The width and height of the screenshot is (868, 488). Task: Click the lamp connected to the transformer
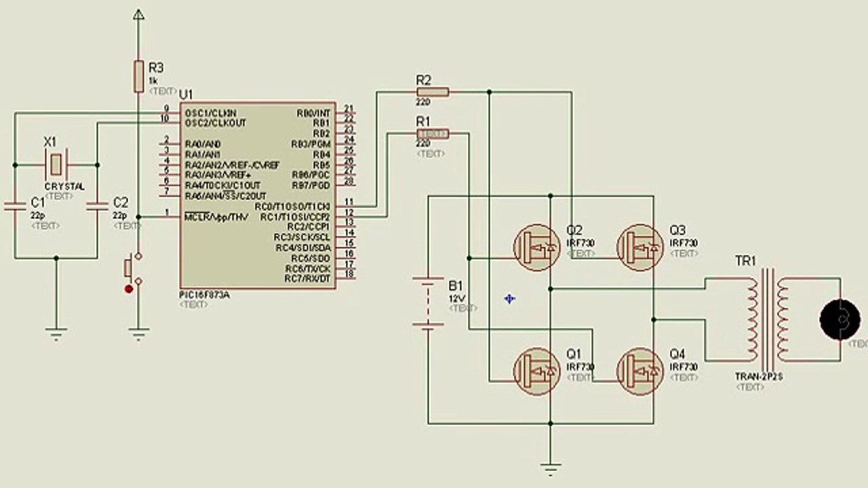(x=840, y=319)
